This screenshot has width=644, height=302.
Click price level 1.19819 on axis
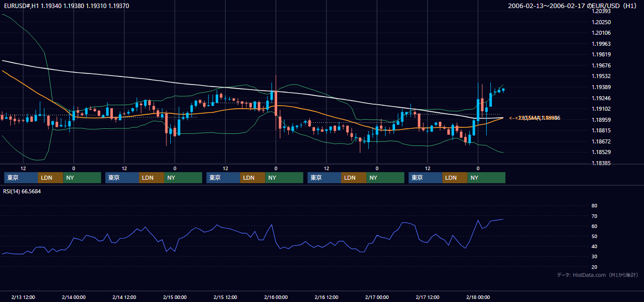click(x=602, y=54)
